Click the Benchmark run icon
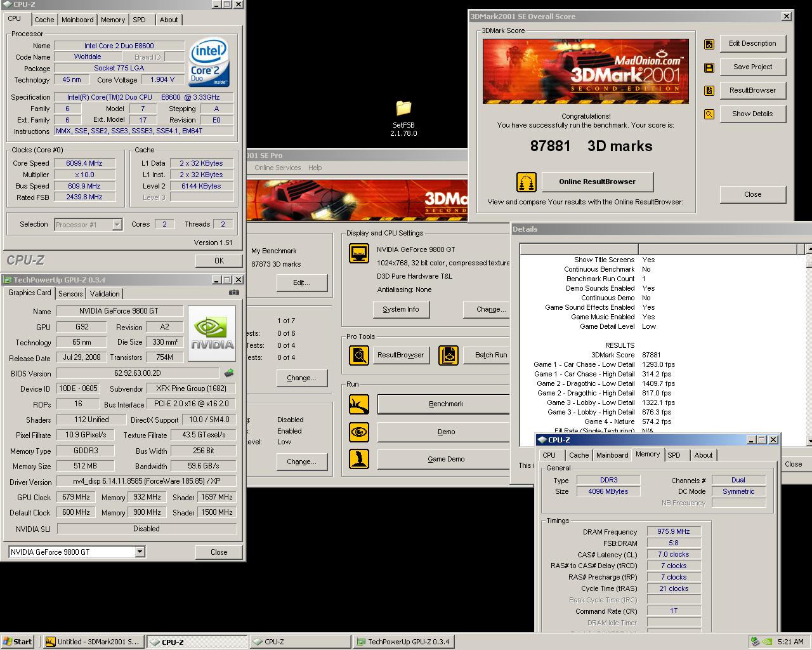 point(359,404)
